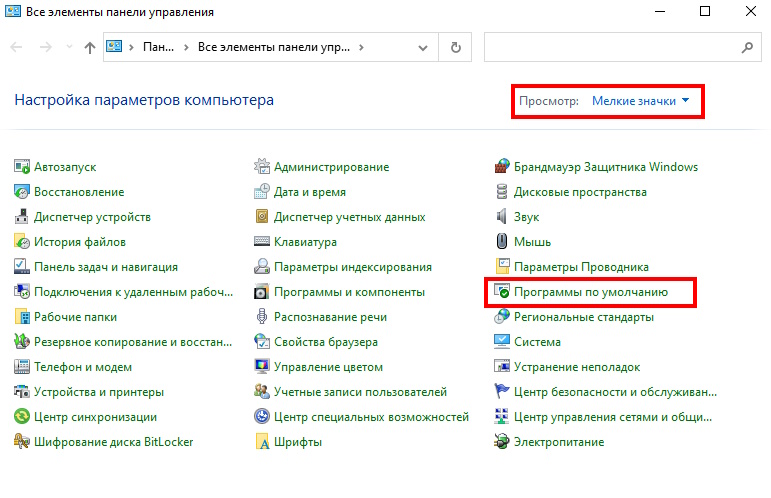771x498 pixels.
Task: Click Устройства и принтеры icon
Action: [x=22, y=392]
